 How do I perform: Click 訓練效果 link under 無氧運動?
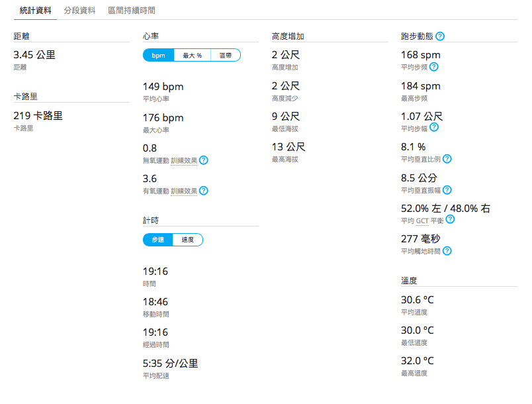184,160
